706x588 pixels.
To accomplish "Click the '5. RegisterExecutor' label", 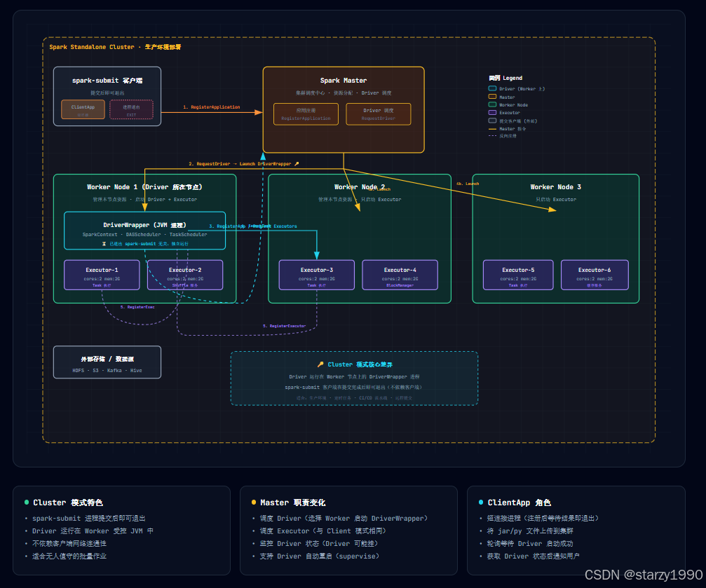I will tap(284, 326).
